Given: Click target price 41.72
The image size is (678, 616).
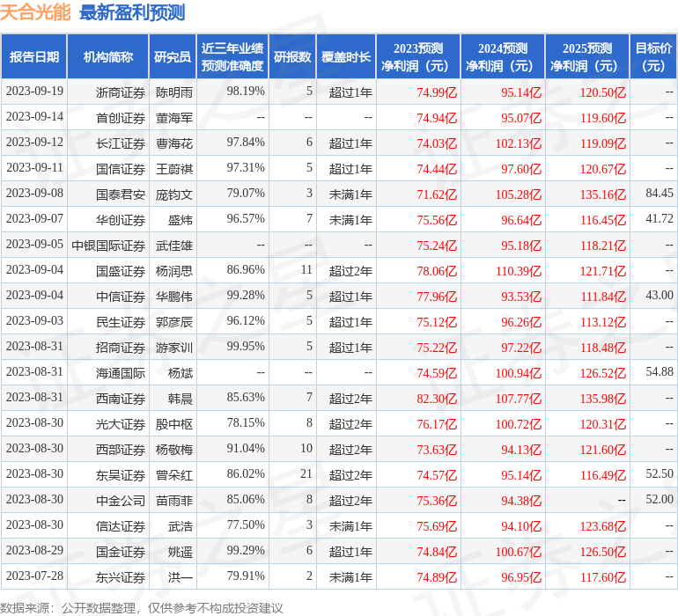Looking at the screenshot, I should [x=660, y=218].
